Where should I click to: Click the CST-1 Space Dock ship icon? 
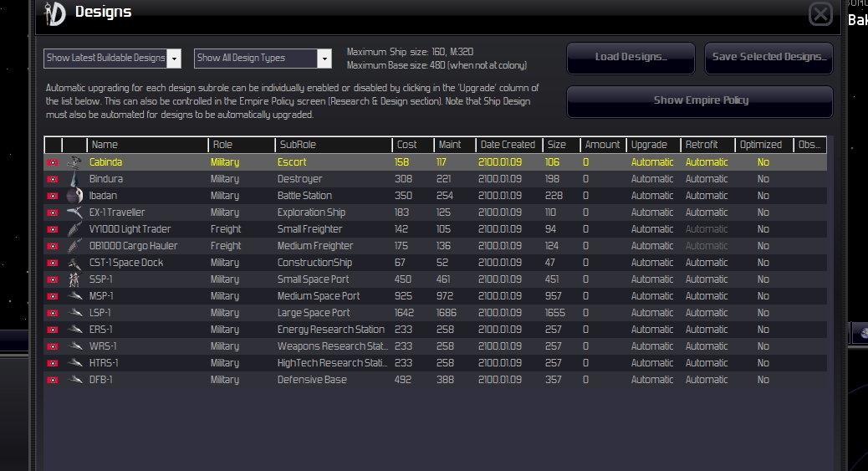pos(74,263)
